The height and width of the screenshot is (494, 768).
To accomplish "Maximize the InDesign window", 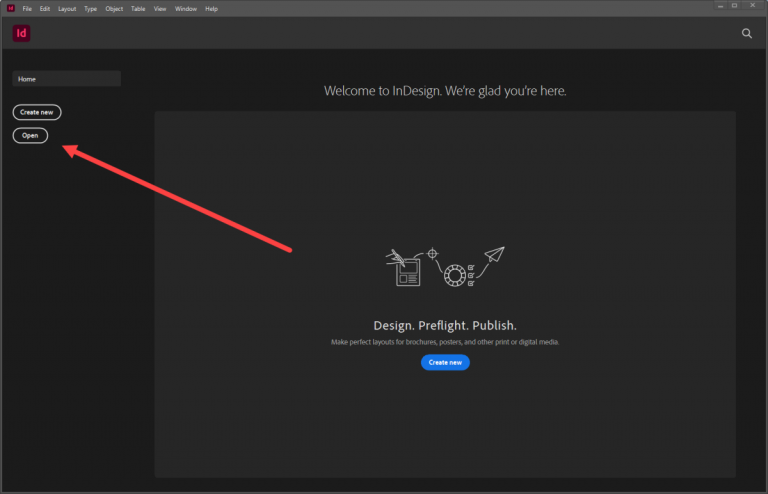I will click(x=733, y=6).
